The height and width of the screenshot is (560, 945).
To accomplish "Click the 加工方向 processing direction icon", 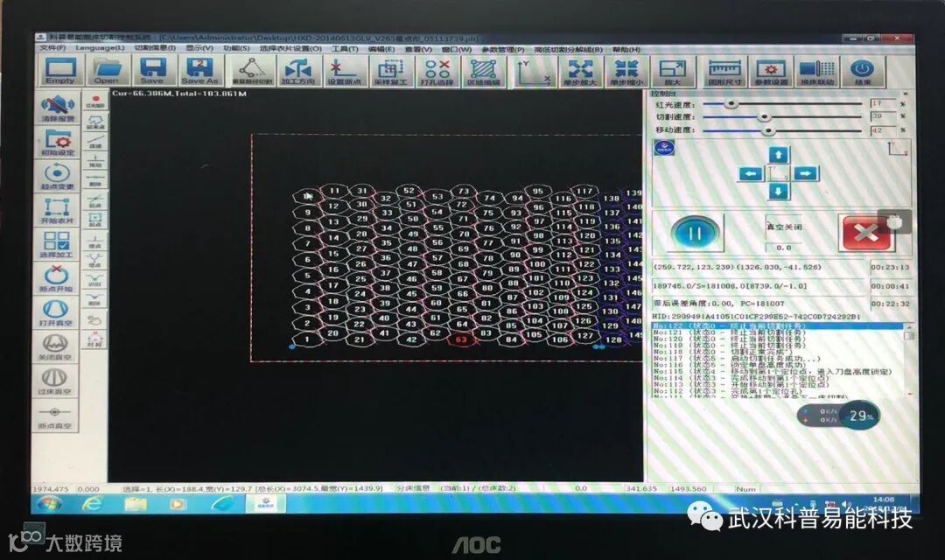I will (297, 71).
